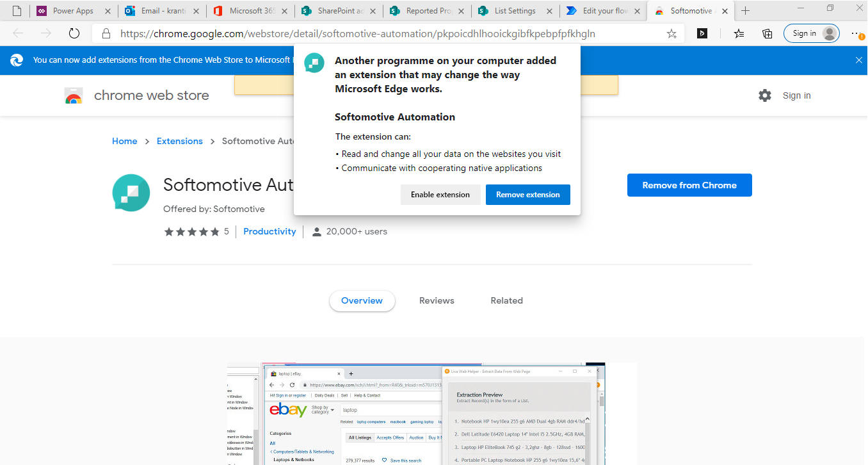Image resolution: width=868 pixels, height=465 pixels.
Task: Go to Home breadcrumb link
Action: point(124,141)
